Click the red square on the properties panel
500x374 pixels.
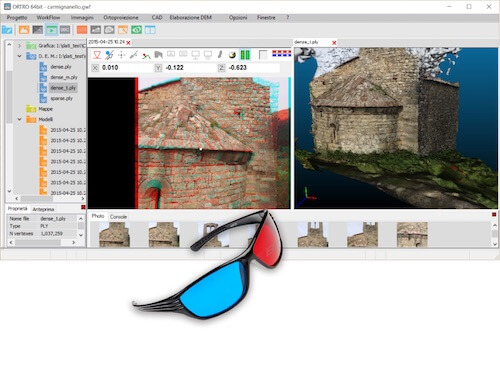[83, 207]
